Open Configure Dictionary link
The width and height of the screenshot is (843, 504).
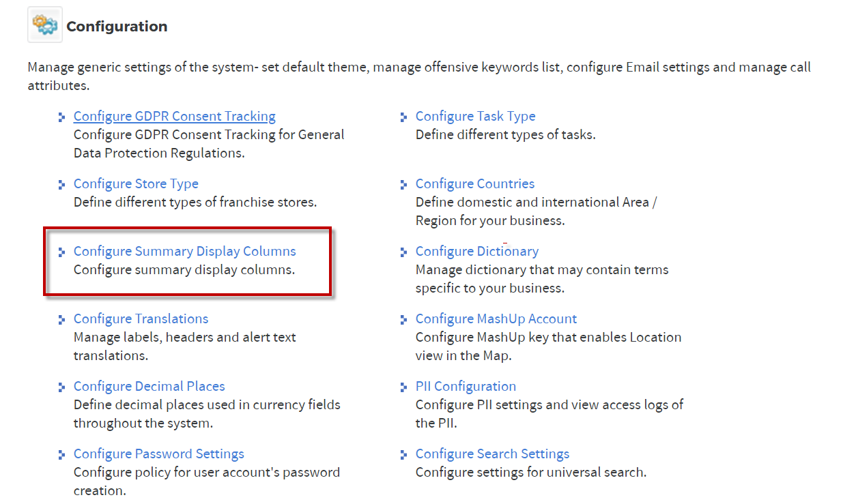point(477,251)
